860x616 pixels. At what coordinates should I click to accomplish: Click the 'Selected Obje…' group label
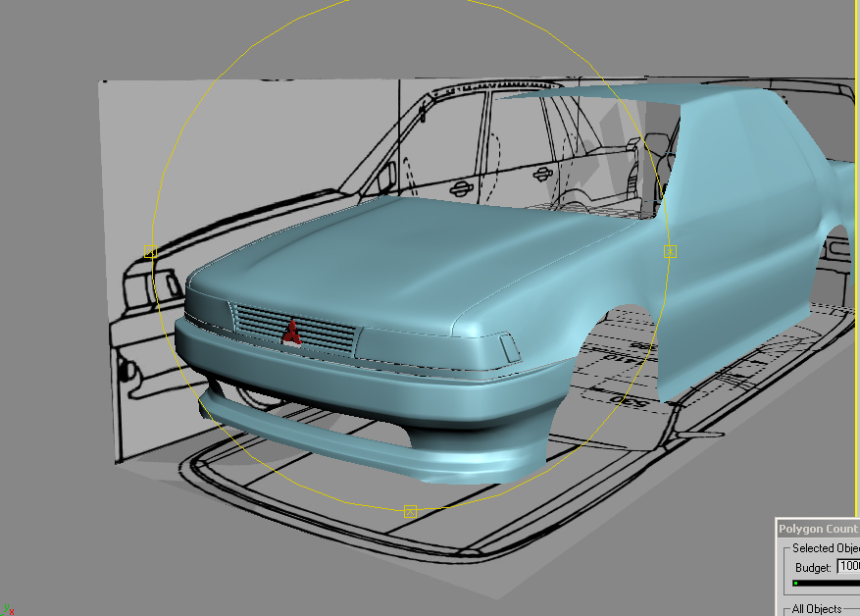826,548
